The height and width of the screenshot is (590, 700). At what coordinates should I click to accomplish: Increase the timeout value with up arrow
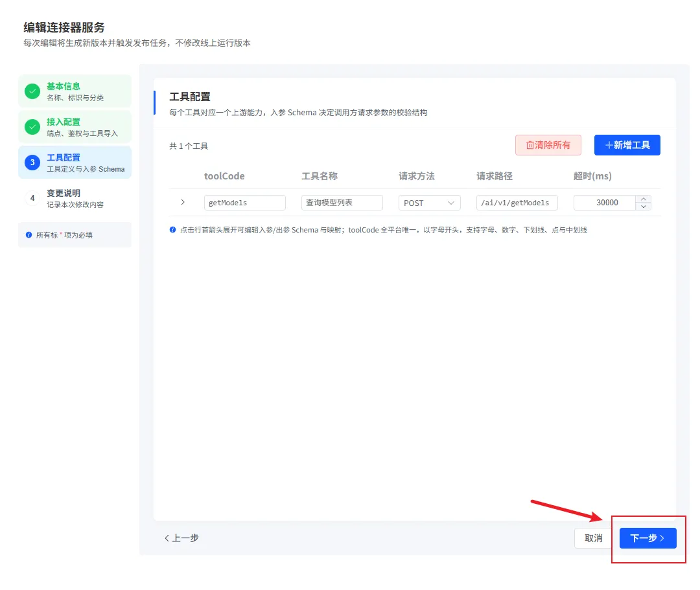pos(644,199)
